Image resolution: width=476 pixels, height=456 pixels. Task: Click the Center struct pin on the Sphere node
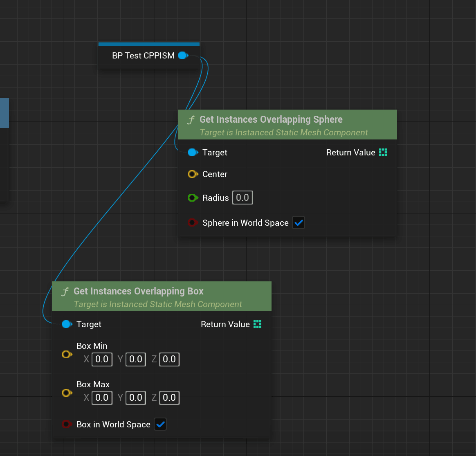click(x=193, y=174)
